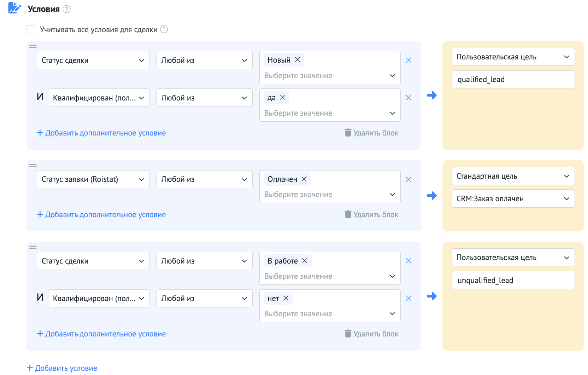This screenshot has height=375, width=588.
Task: Click the blue arrow beside the second block
Action: [432, 195]
